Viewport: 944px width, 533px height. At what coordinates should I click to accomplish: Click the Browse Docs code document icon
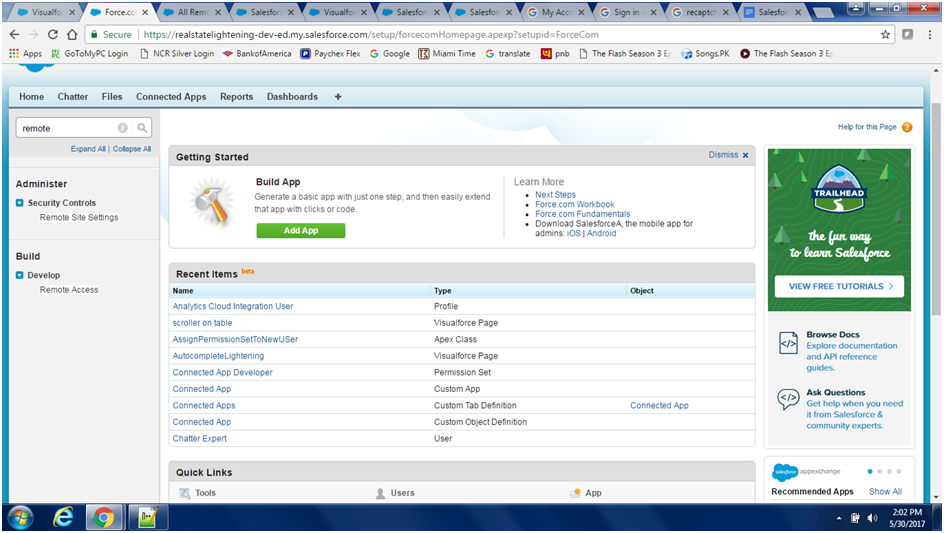coord(788,344)
